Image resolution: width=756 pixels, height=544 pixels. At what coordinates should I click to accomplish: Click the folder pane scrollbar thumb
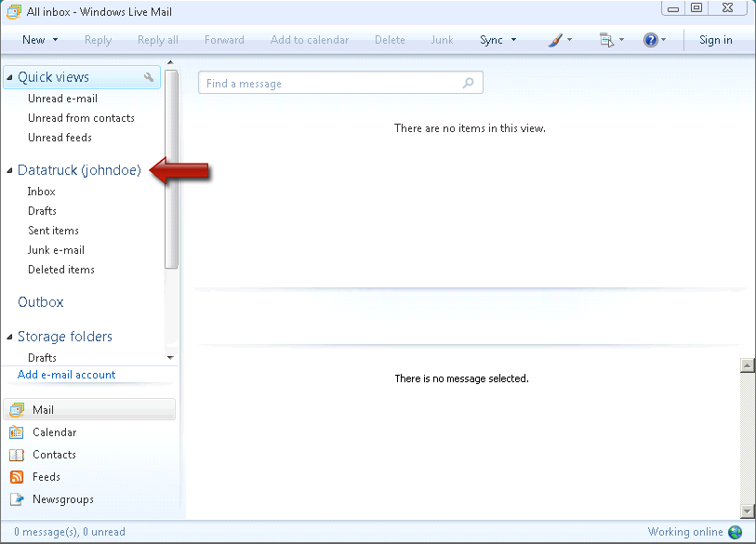click(x=171, y=169)
